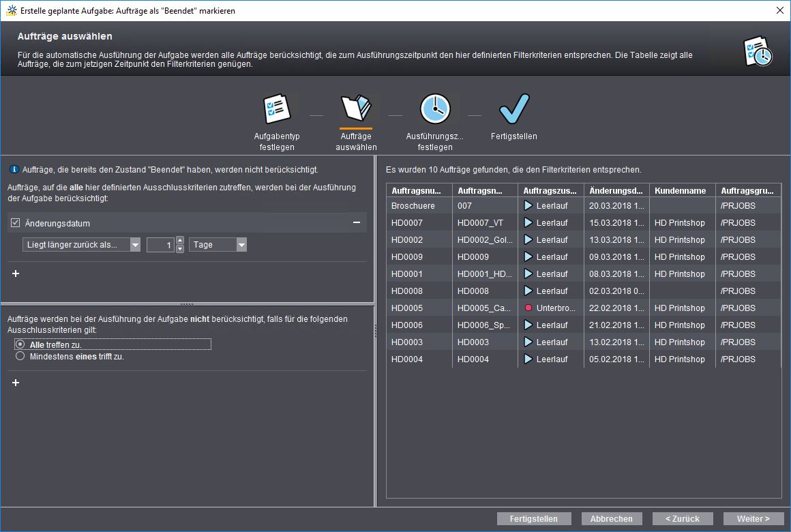Screen dimensions: 791x532
Task: Increase the day count with the up arrow
Action: (180, 241)
